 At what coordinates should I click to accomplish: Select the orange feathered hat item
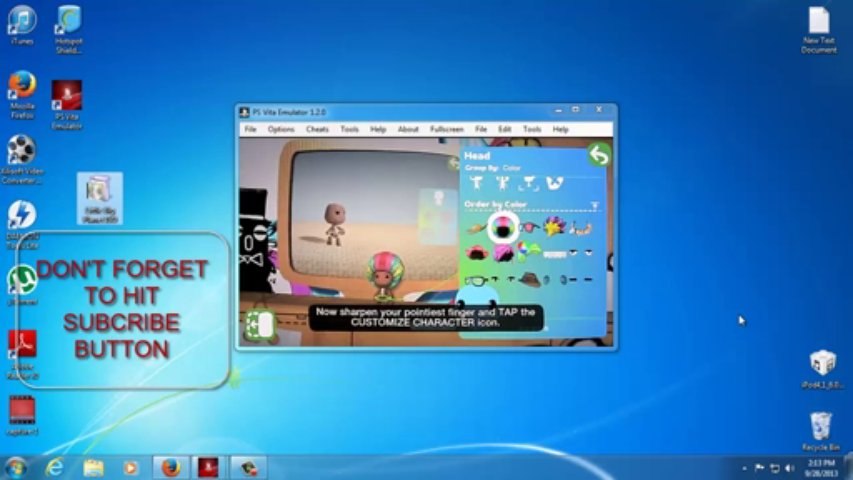(x=475, y=228)
